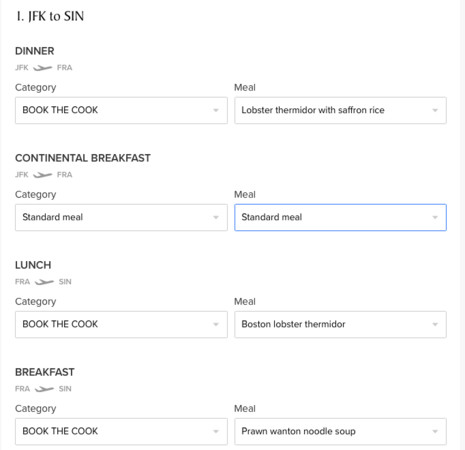Click the airplane icon under BREAKFAST heading
The height and width of the screenshot is (450, 465).
[x=44, y=389]
